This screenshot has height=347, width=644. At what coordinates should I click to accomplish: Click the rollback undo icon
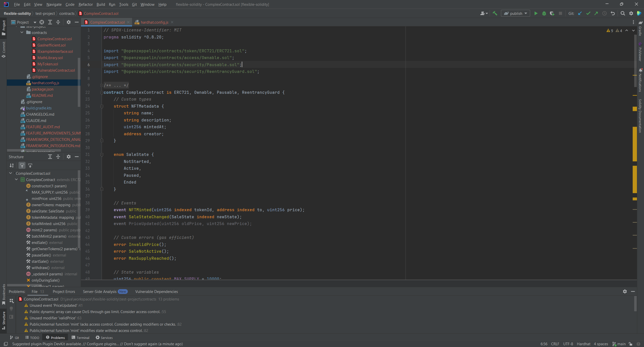click(x=613, y=13)
